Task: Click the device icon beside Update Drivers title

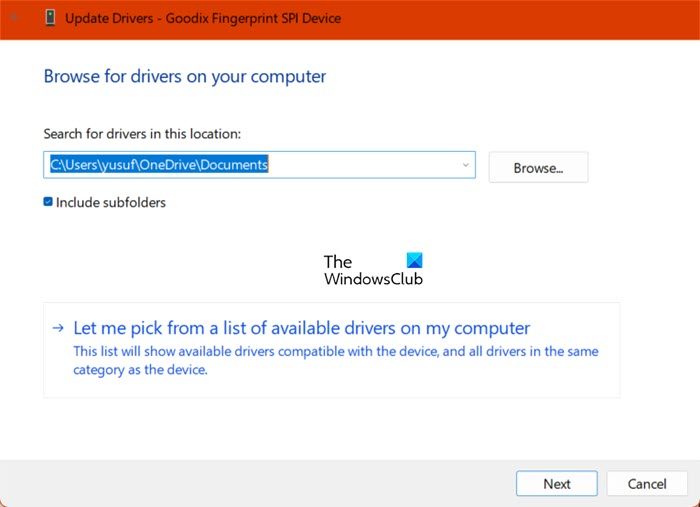Action: [50, 18]
